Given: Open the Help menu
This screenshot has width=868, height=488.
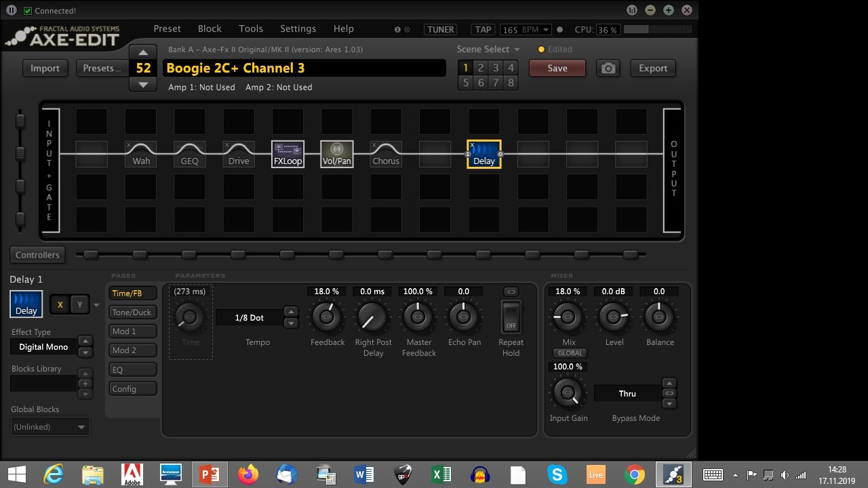Looking at the screenshot, I should (x=344, y=28).
